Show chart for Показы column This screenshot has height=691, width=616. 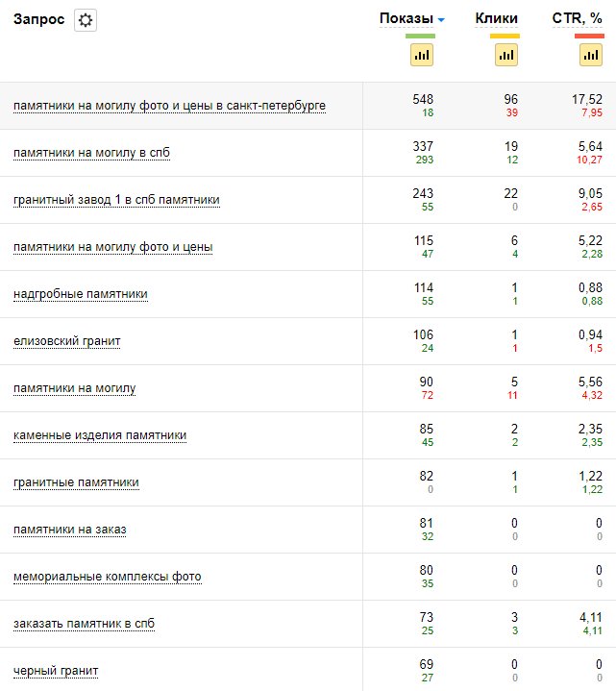[421, 56]
